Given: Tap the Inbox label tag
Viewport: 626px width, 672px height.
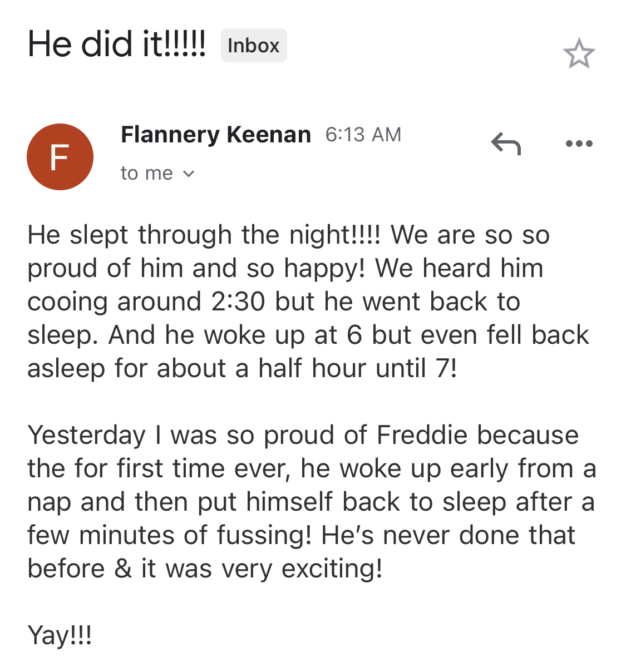Looking at the screenshot, I should point(253,46).
